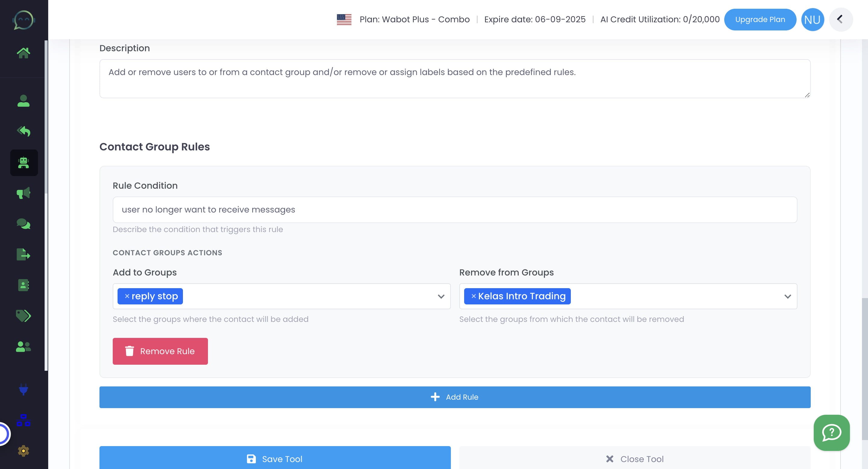Open the plug integrations sidebar icon

23,389
